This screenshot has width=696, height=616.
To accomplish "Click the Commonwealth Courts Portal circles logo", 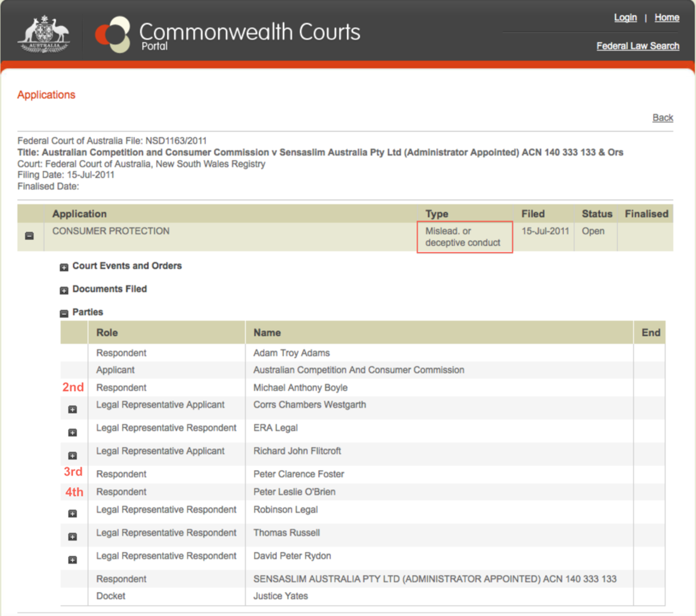I will (113, 34).
